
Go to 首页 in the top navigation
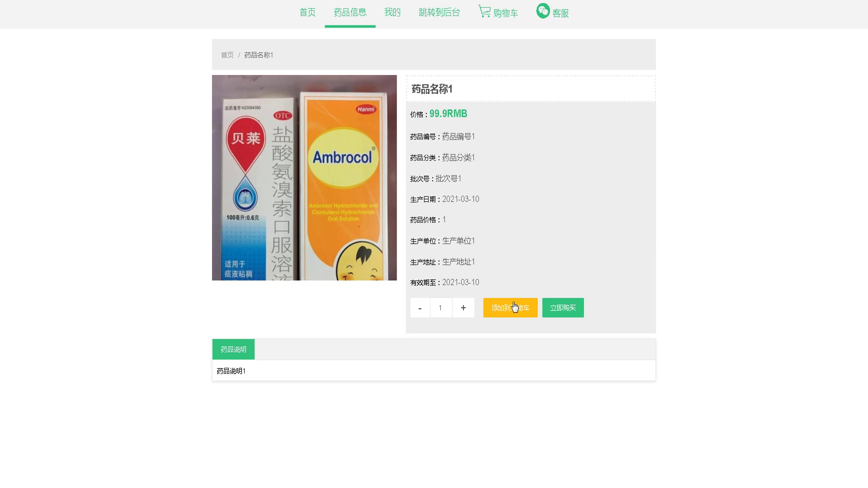coord(307,13)
